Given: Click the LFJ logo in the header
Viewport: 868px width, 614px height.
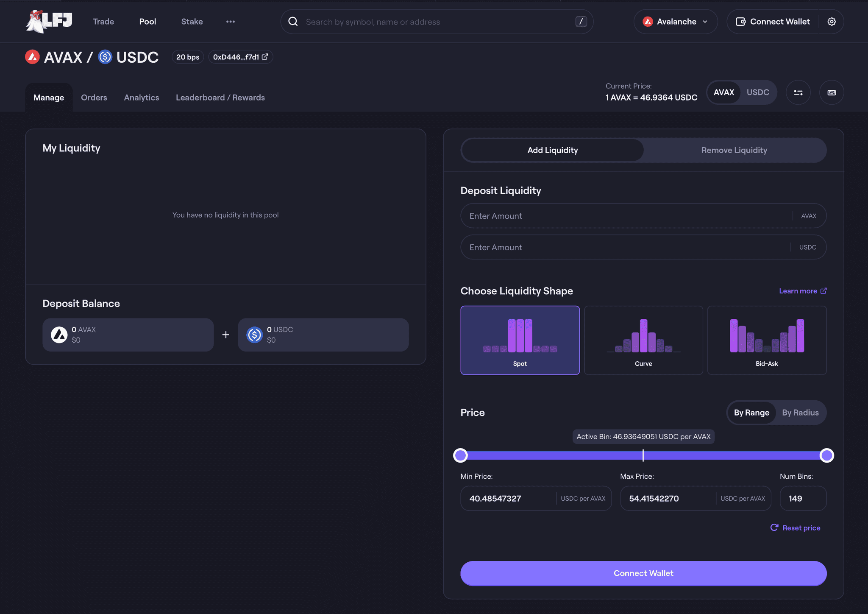Looking at the screenshot, I should pos(49,21).
